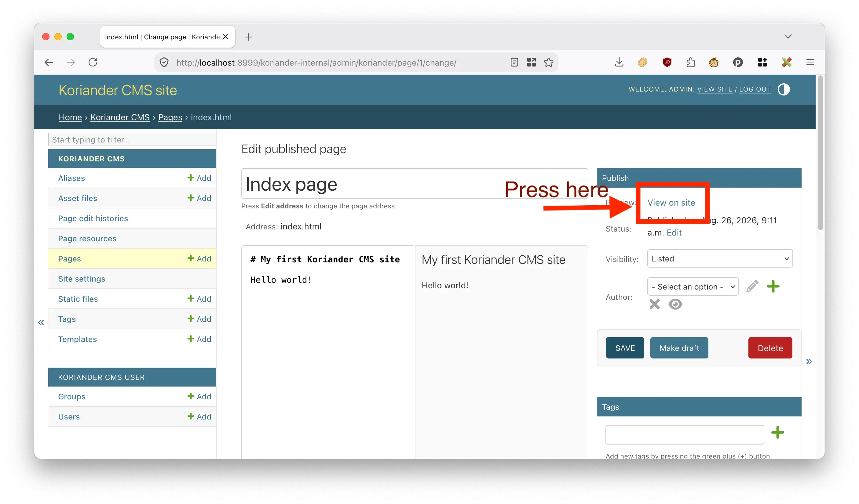Toggle reader view in address bar
The height and width of the screenshot is (504, 859).
[x=514, y=62]
